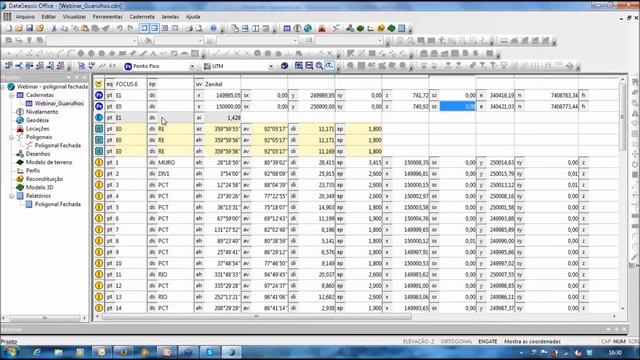Toggle ORTOGONAL mode in status bar
Image resolution: width=640 pixels, height=360 pixels.
pos(456,341)
